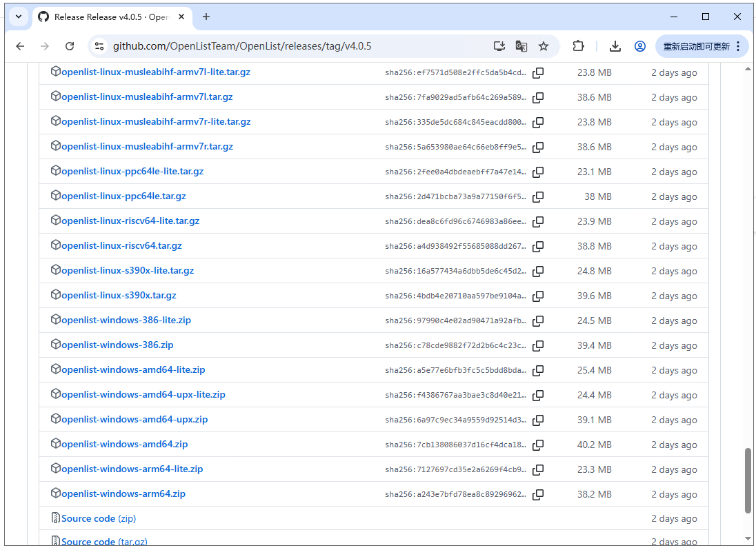
Task: Click the page vertical scrollbar thumb
Action: pyautogui.click(x=748, y=480)
